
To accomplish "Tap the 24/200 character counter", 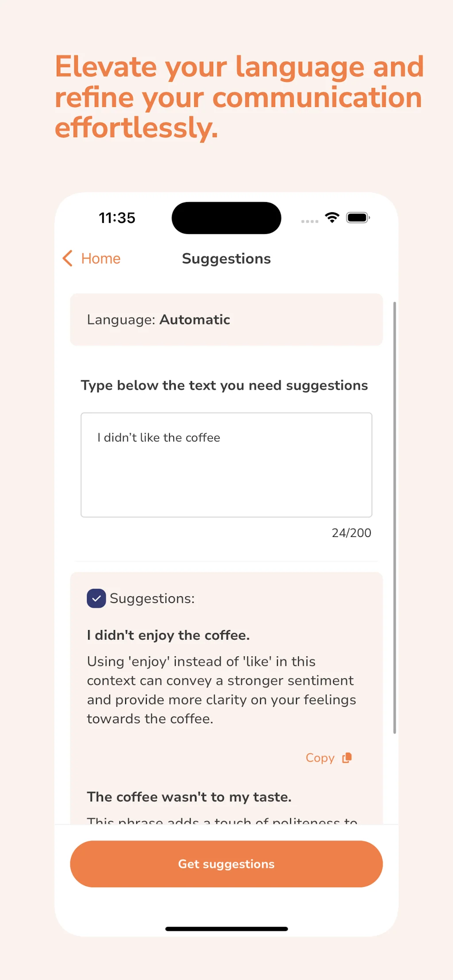I will (x=351, y=533).
